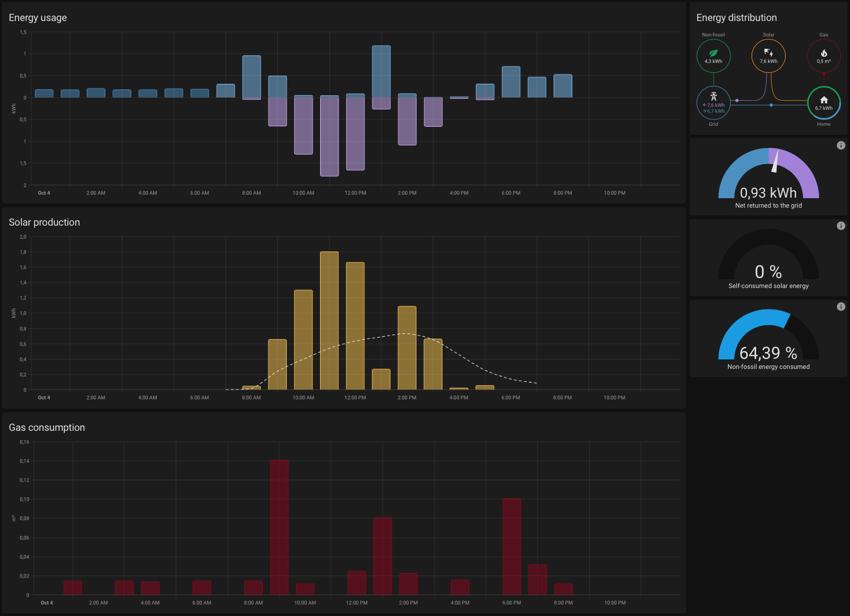This screenshot has width=850, height=616.
Task: Click the Energy distribution card title
Action: click(x=736, y=17)
